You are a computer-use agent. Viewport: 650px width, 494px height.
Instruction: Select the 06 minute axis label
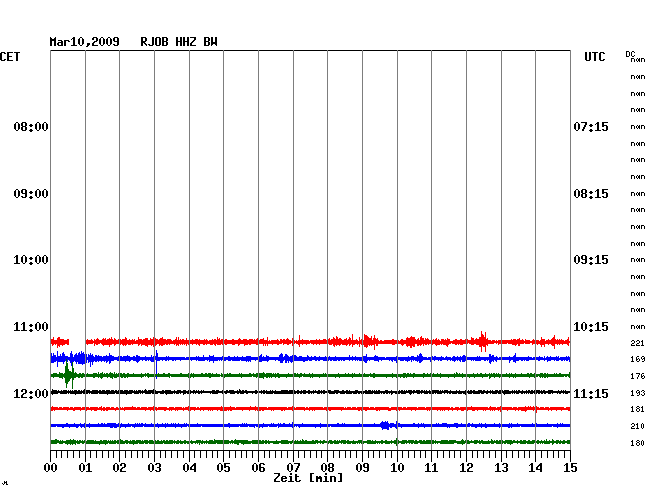(x=258, y=468)
